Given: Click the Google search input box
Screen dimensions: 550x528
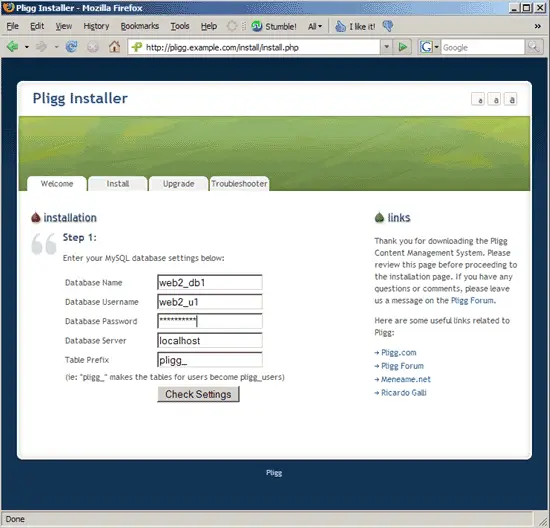Looking at the screenshot, I should (x=482, y=47).
